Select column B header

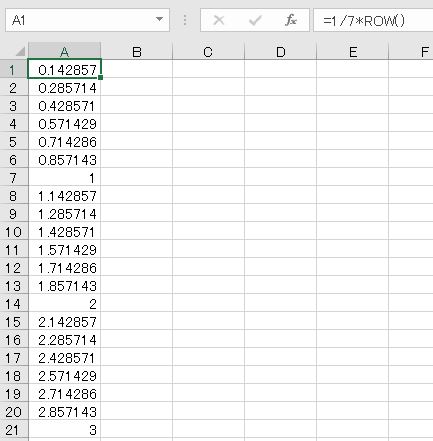coord(137,51)
